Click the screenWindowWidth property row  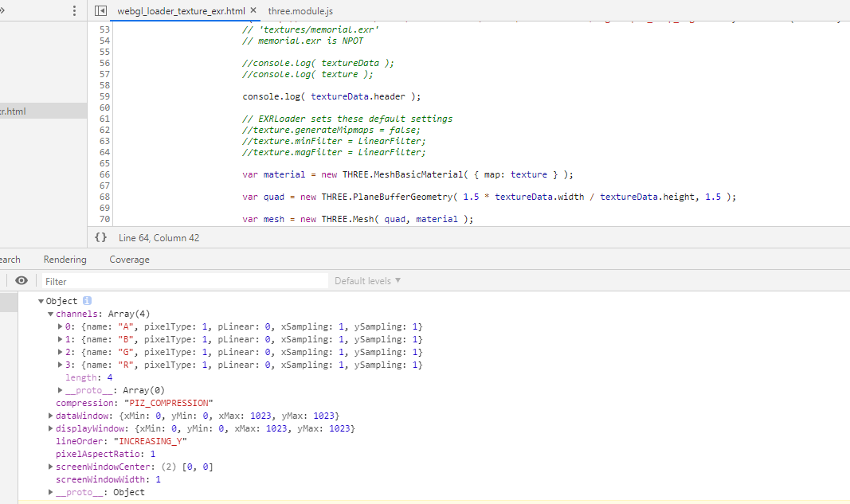pos(108,479)
